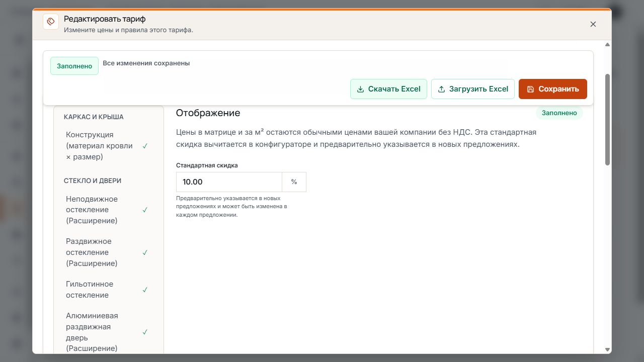Close the Редактировать тариф dialog
This screenshot has width=644, height=362.
(593, 24)
